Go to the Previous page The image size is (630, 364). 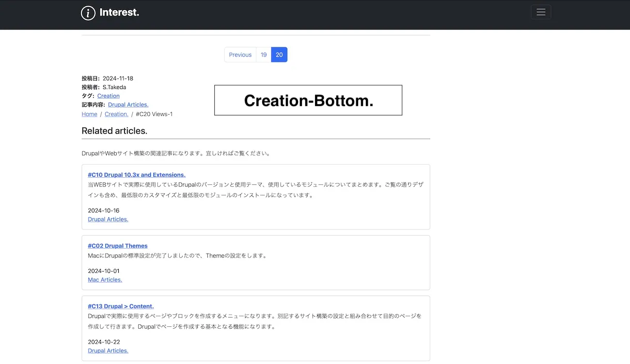(240, 55)
